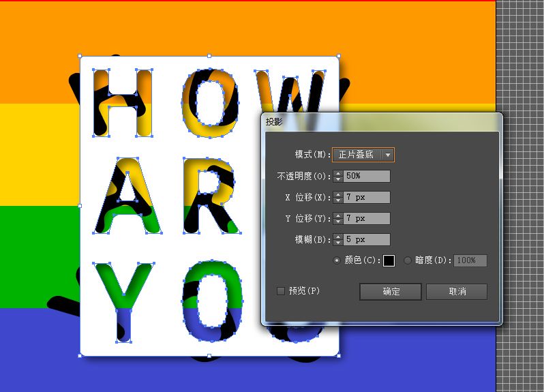Enable the 预览 preview checkbox
Screen dimensions: 544x392
281,291
